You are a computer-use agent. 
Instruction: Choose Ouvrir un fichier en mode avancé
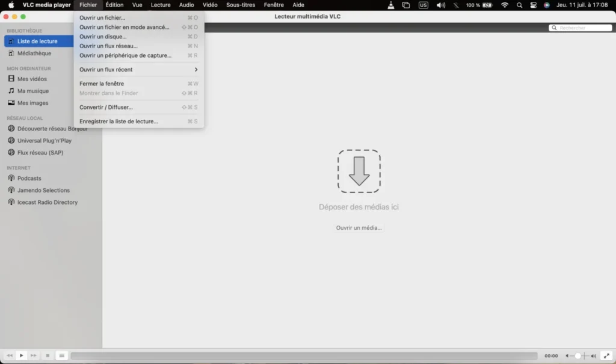coord(139,27)
